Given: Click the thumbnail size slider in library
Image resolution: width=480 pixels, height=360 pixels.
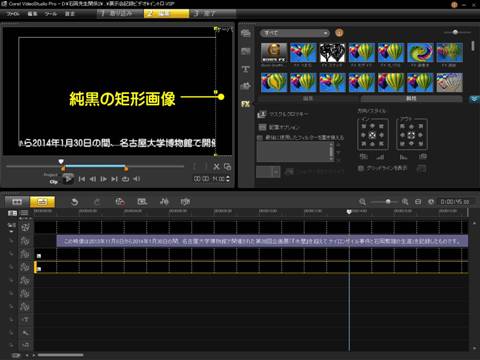Looking at the screenshot, I should 455,32.
